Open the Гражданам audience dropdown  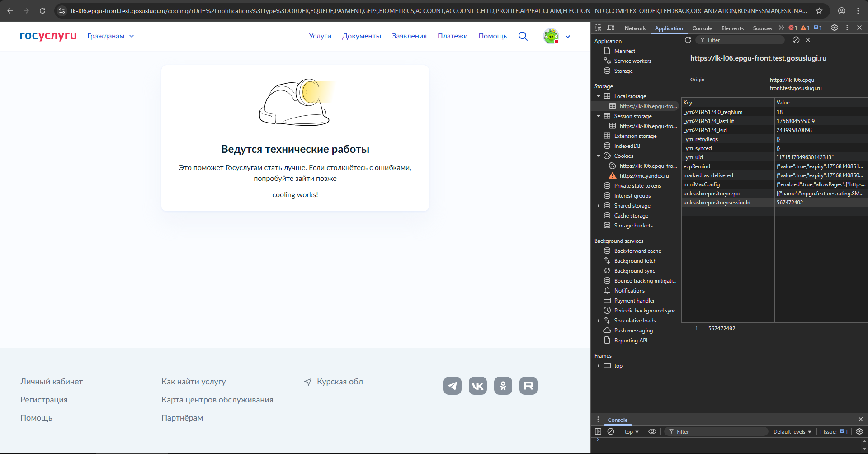(x=111, y=36)
